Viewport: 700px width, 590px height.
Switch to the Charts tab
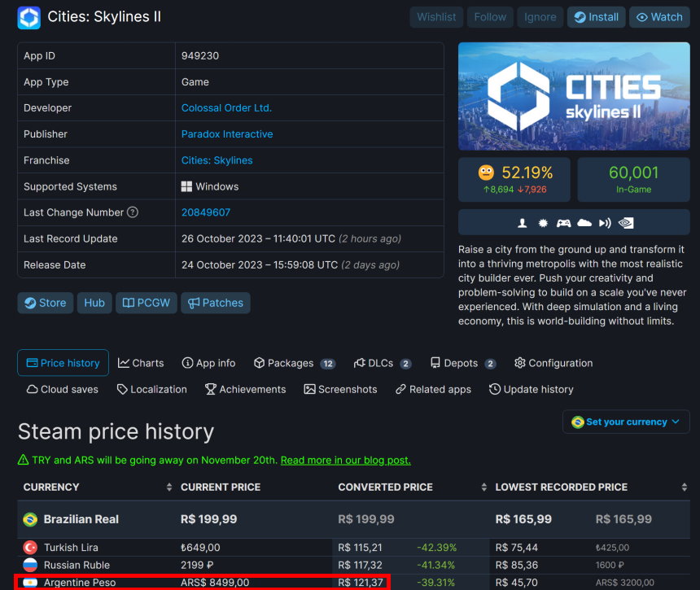141,363
